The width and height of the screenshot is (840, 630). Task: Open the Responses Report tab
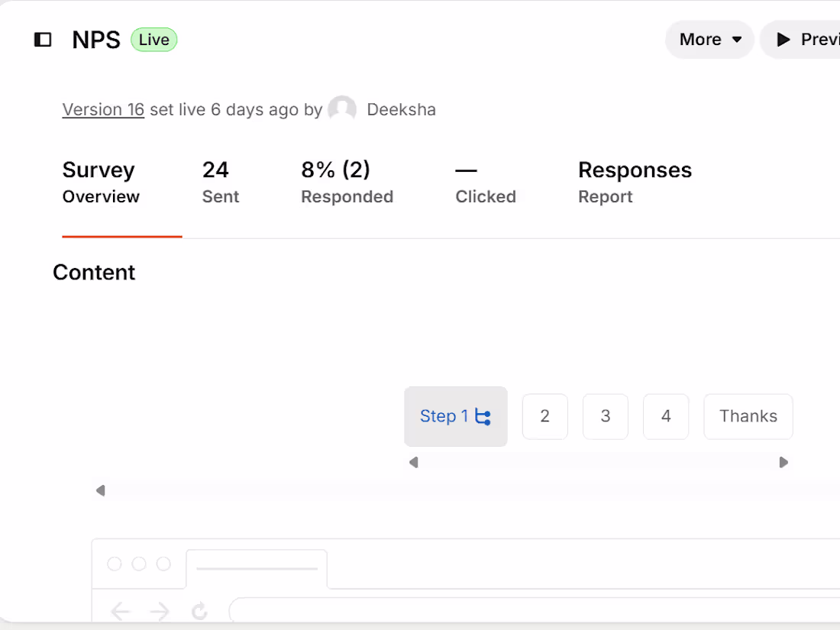(635, 182)
